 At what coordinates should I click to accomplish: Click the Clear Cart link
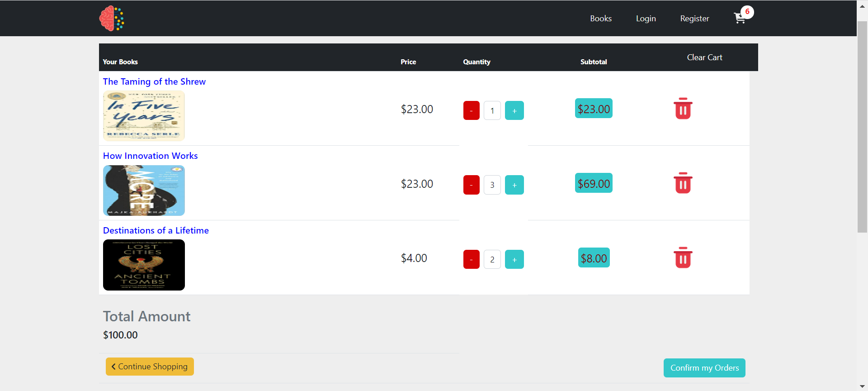pyautogui.click(x=704, y=57)
